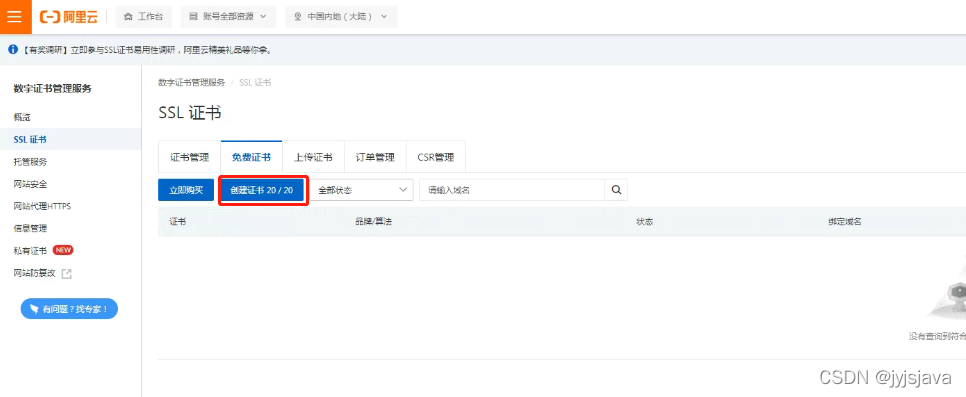The height and width of the screenshot is (397, 966).
Task: Click the 品牌/算法 column header
Action: point(373,222)
